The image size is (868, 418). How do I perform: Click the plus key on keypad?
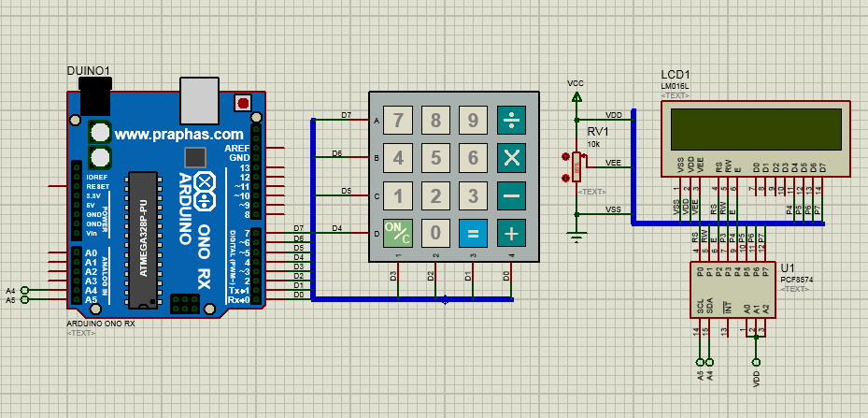coord(511,234)
